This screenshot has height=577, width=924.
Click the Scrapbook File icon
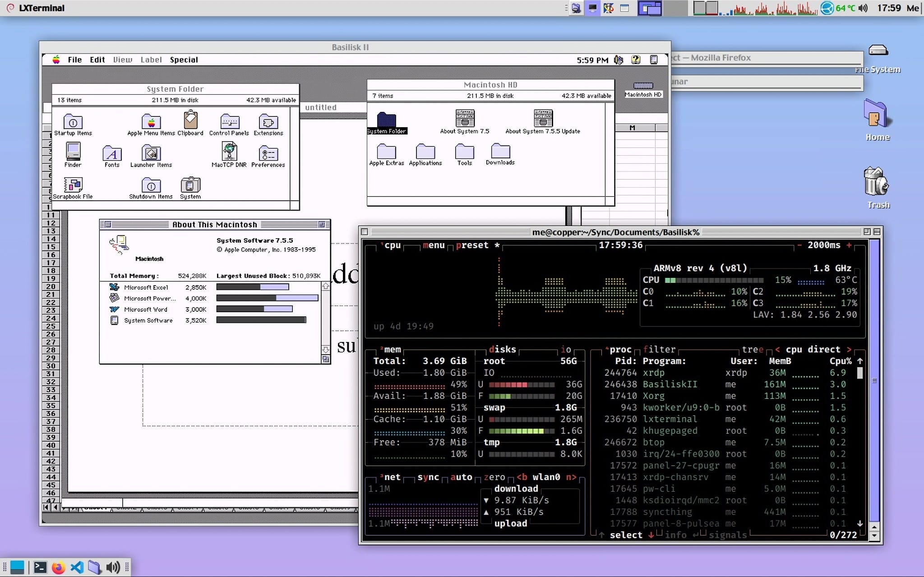click(73, 185)
